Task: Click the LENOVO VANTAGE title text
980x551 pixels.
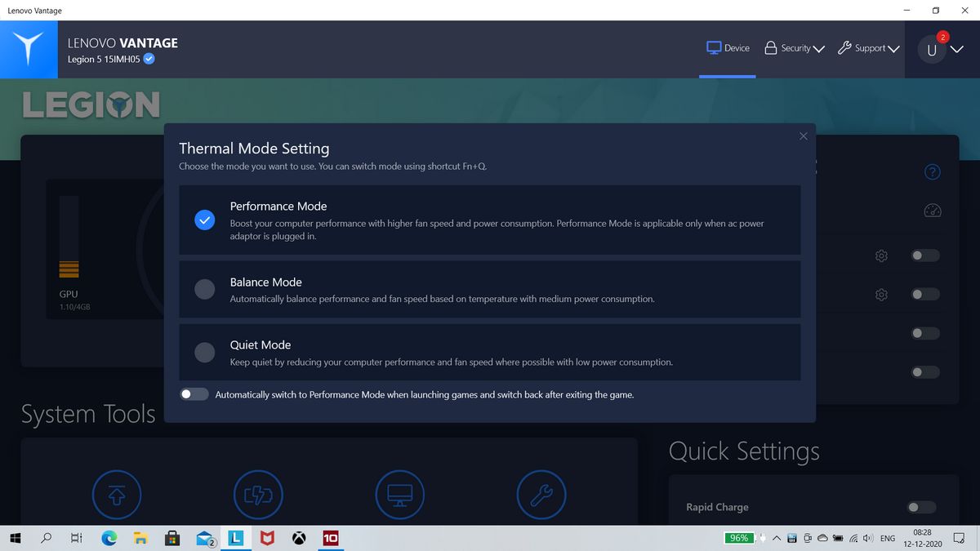Action: (x=122, y=42)
